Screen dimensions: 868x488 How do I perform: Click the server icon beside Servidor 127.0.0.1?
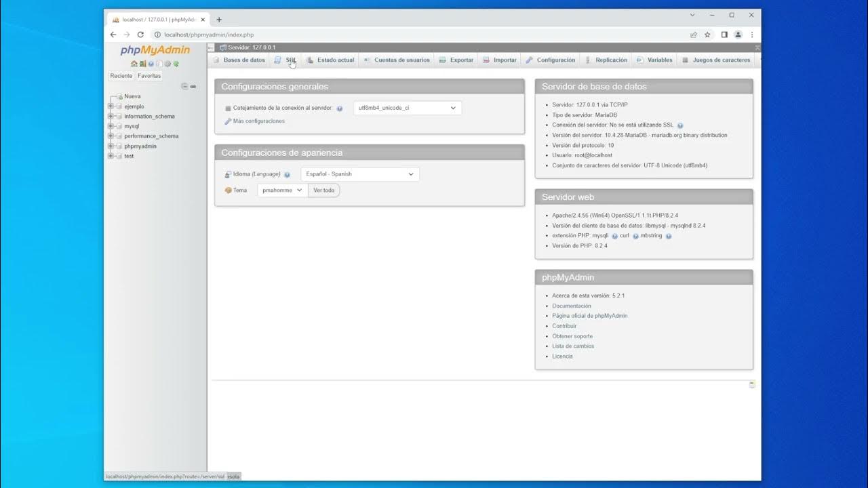pos(223,47)
